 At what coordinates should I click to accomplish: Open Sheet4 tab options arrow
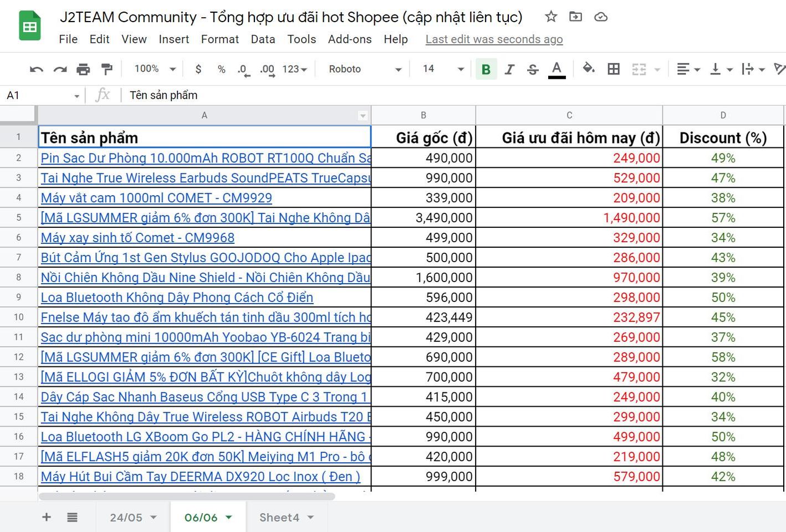point(310,517)
